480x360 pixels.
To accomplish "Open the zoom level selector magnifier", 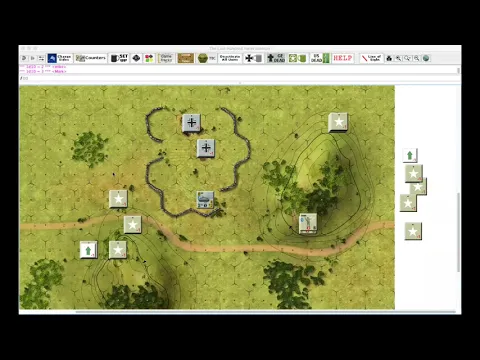I will (x=407, y=58).
